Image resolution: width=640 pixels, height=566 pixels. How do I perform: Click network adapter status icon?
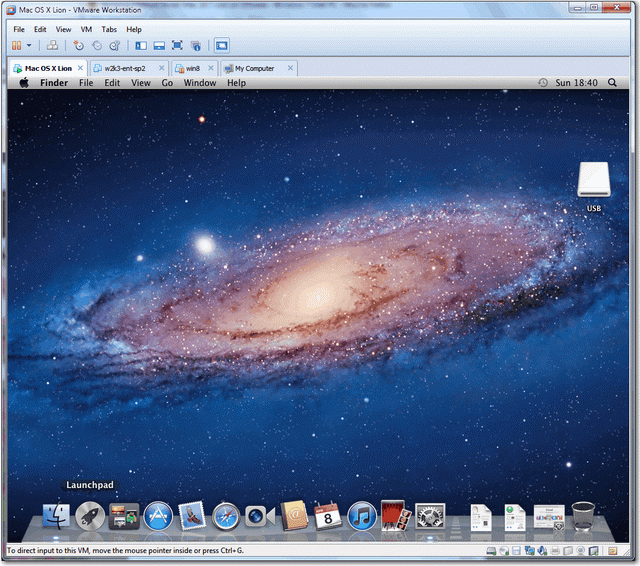point(529,551)
